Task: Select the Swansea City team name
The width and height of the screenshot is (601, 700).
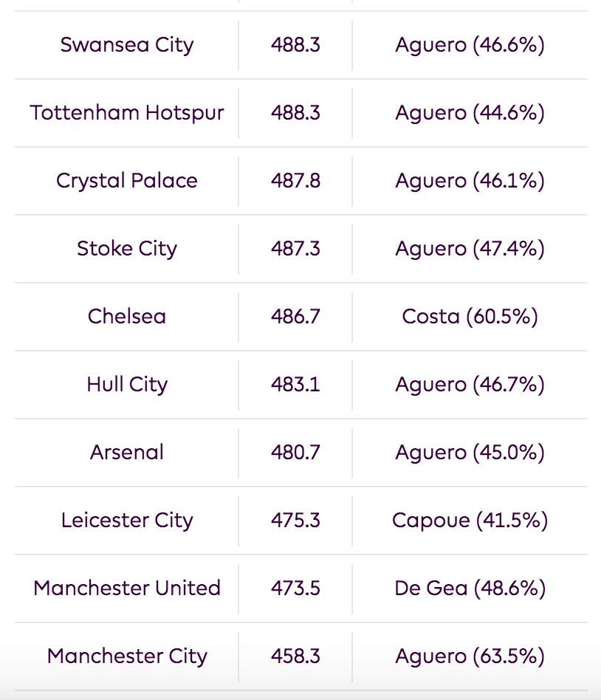Action: tap(127, 45)
